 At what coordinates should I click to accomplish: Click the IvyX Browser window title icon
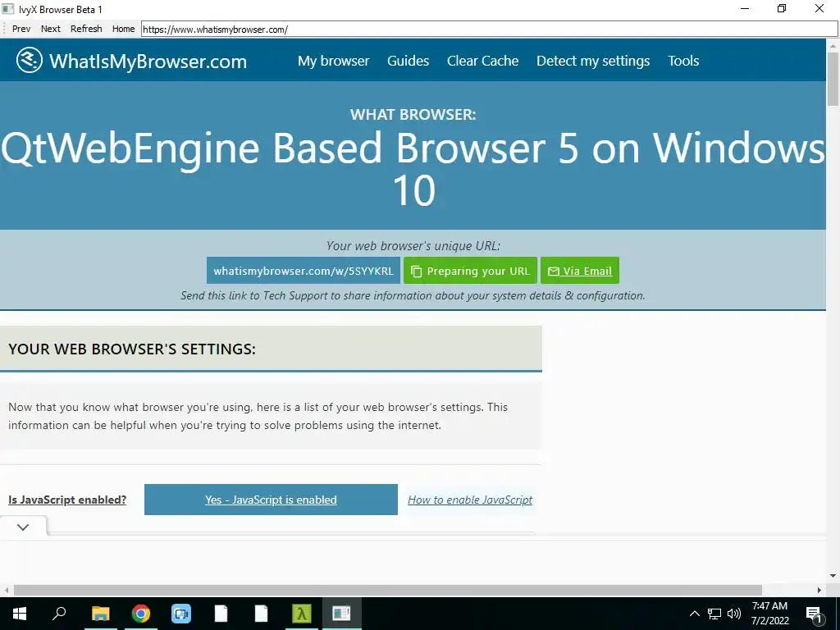click(x=7, y=9)
